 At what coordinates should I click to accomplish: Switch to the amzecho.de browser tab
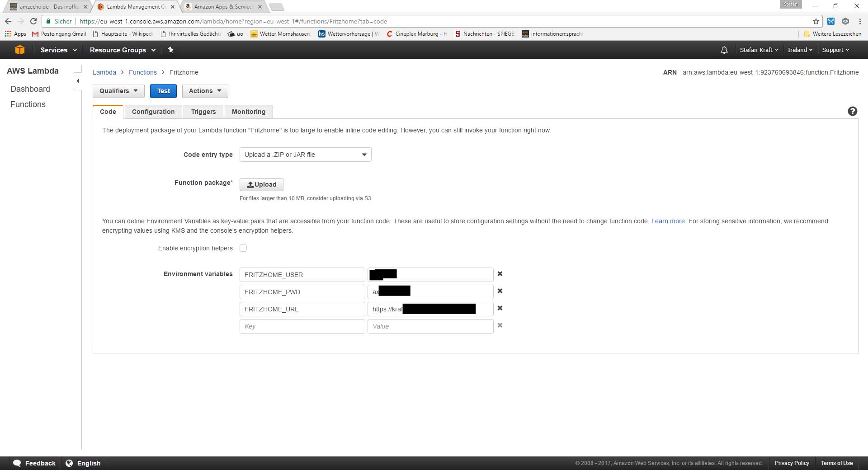pyautogui.click(x=48, y=7)
